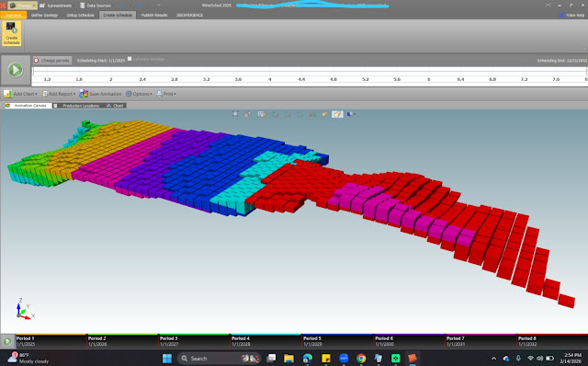The image size is (588, 366).
Task: Open the Options dropdown
Action: tap(139, 94)
